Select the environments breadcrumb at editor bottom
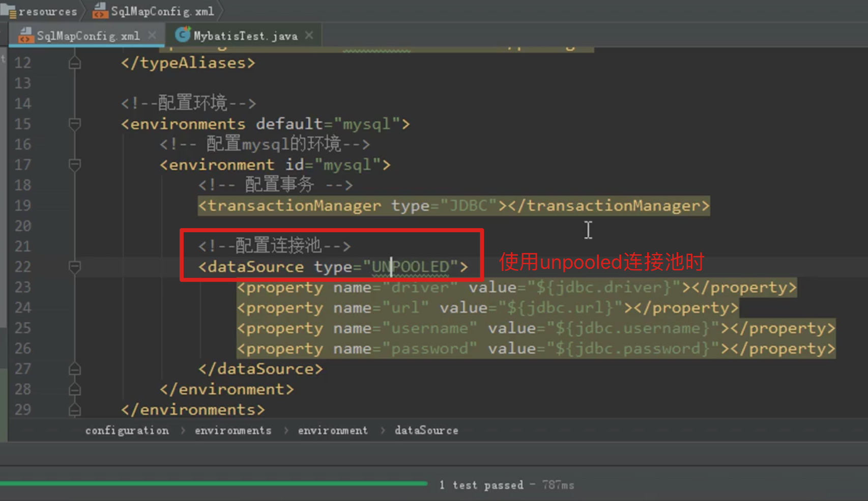The width and height of the screenshot is (868, 501). (x=233, y=431)
